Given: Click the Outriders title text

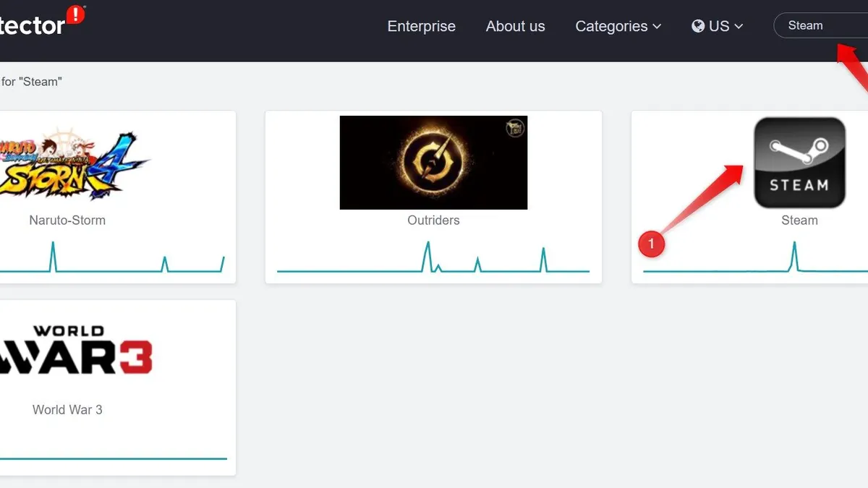Looking at the screenshot, I should click(x=433, y=221).
